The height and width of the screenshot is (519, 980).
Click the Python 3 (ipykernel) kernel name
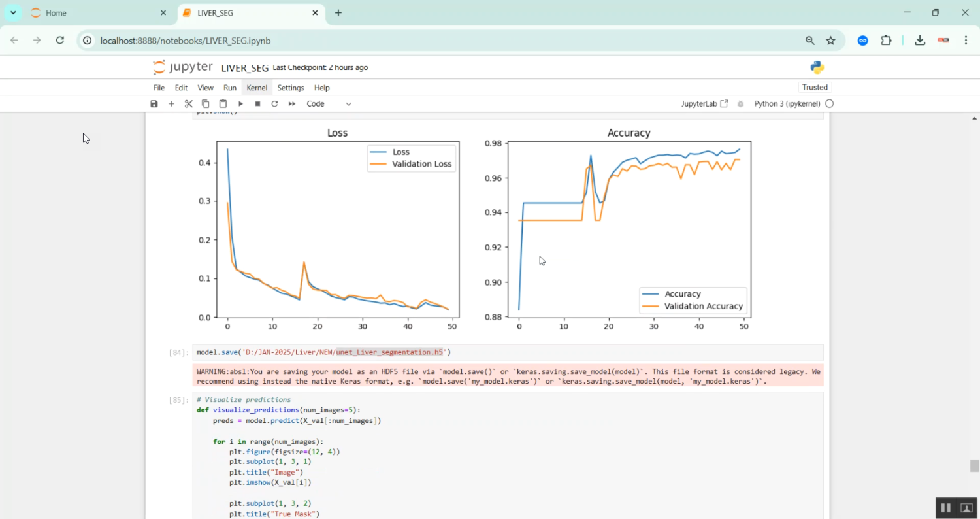[787, 104]
